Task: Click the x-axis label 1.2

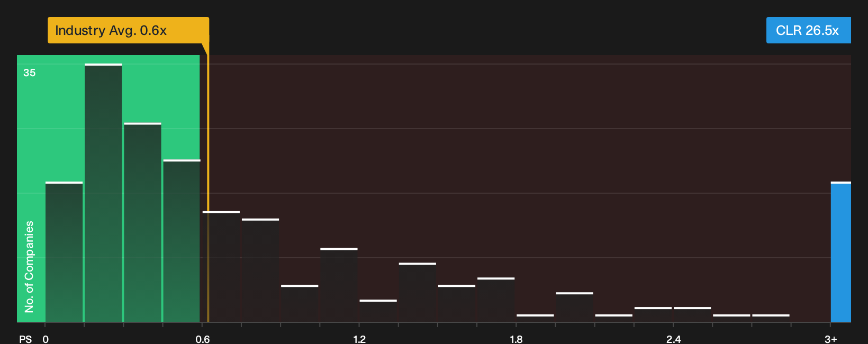Action: tap(359, 339)
